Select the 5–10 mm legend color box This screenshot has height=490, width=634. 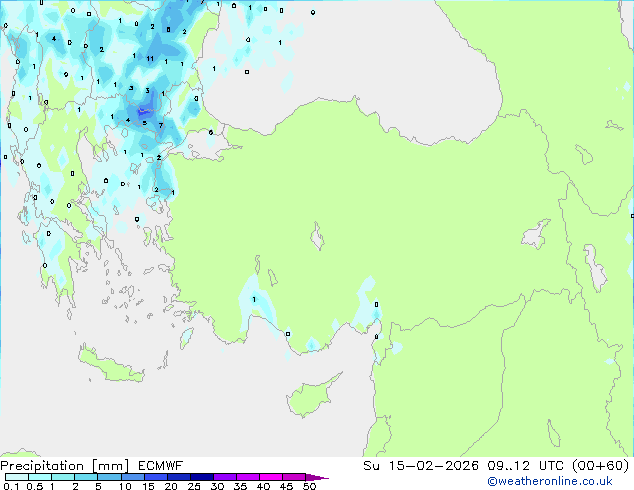109,477
